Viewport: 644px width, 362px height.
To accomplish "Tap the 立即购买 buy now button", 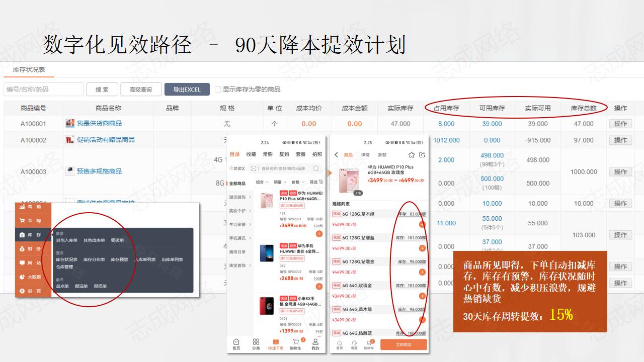I will (x=404, y=344).
